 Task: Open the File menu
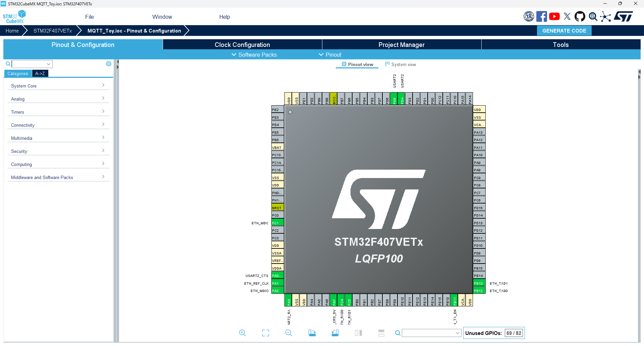coord(90,17)
